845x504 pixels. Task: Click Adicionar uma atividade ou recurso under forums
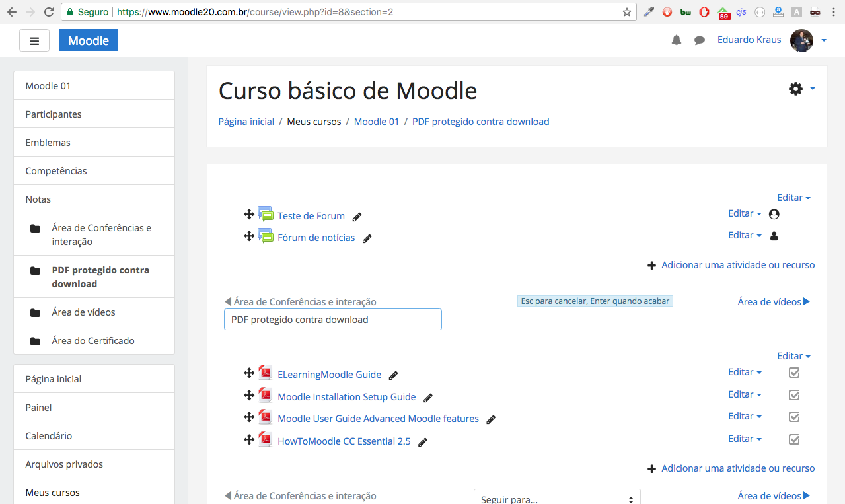pos(731,265)
